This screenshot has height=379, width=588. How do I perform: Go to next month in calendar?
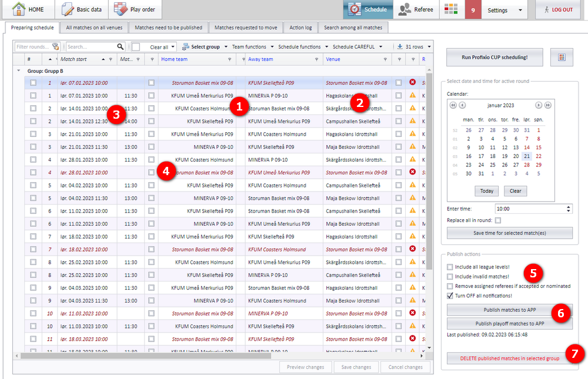point(539,105)
